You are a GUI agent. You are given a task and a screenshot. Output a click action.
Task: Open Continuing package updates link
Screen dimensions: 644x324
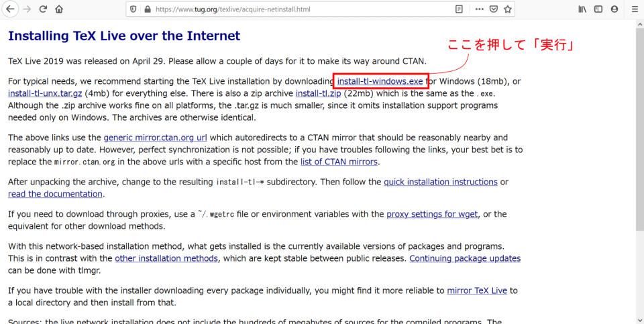point(465,258)
